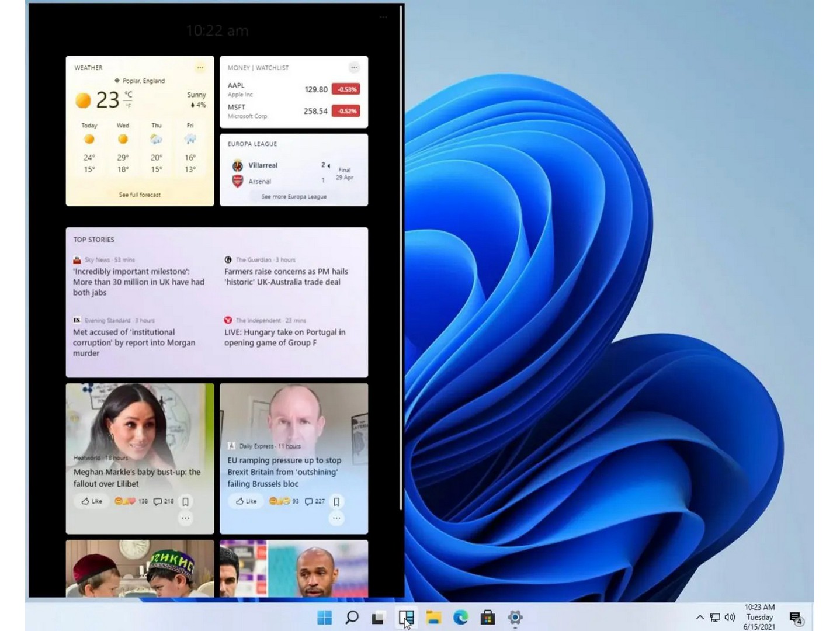Open volume control tray icon
Screen dimensions: 840x631
click(730, 617)
